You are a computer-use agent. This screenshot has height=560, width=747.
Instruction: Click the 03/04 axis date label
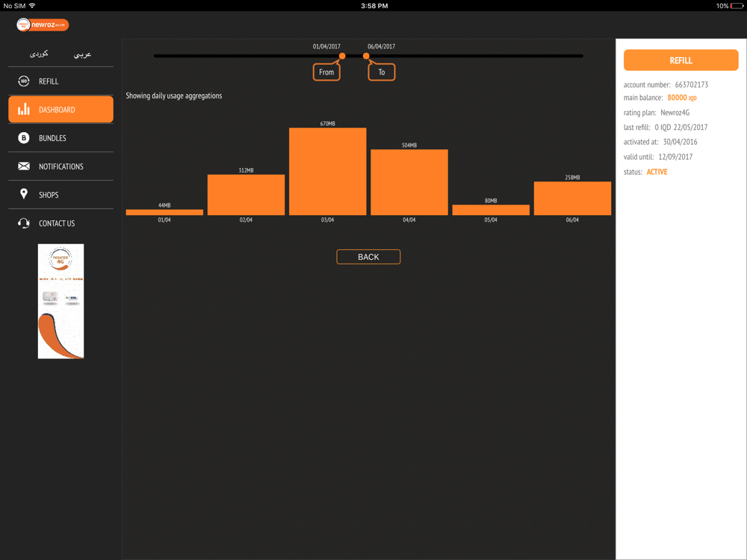(328, 220)
